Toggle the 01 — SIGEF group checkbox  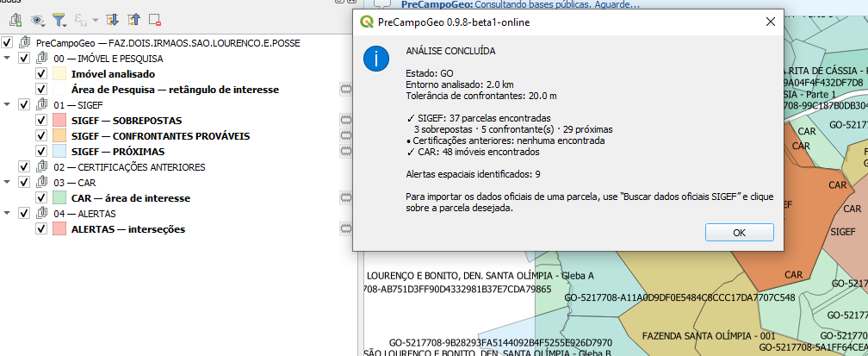24,105
